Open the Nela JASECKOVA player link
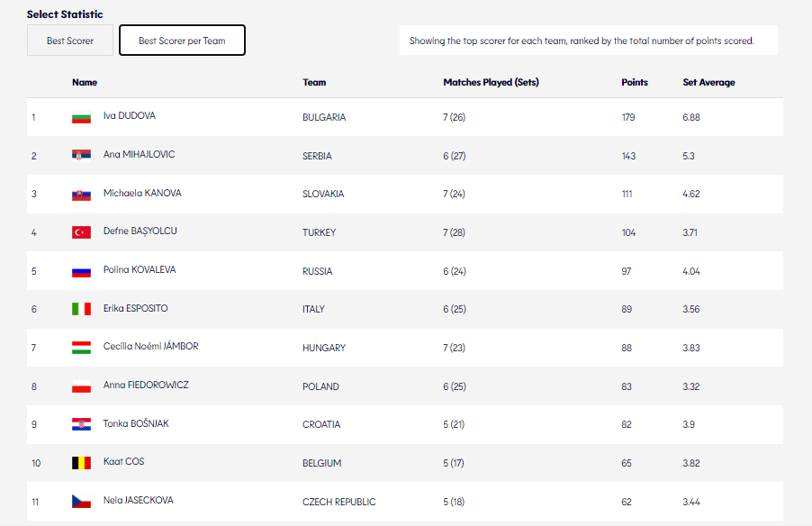 point(138,500)
